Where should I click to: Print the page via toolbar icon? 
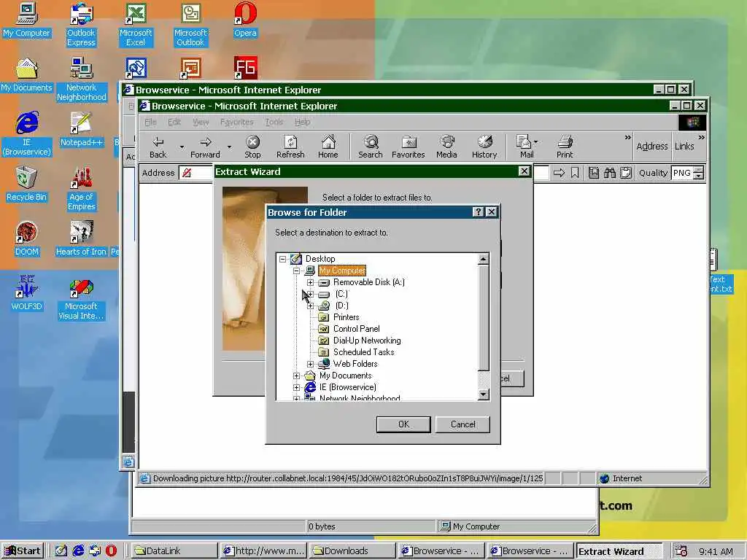(565, 147)
